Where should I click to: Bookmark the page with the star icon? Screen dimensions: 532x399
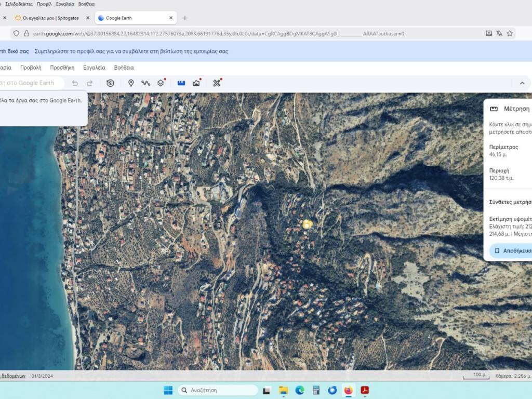pos(510,33)
